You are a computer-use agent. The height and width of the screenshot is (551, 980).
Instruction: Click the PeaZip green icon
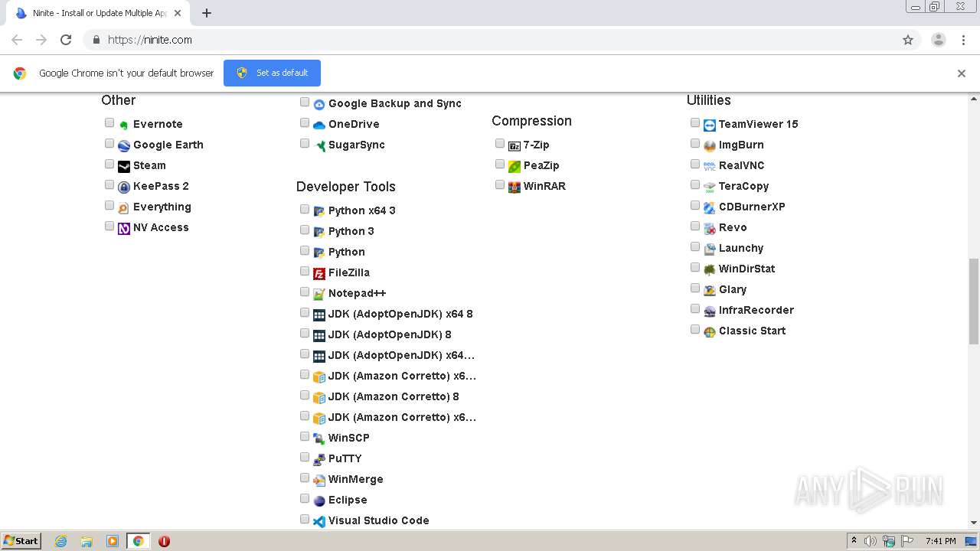click(x=514, y=166)
